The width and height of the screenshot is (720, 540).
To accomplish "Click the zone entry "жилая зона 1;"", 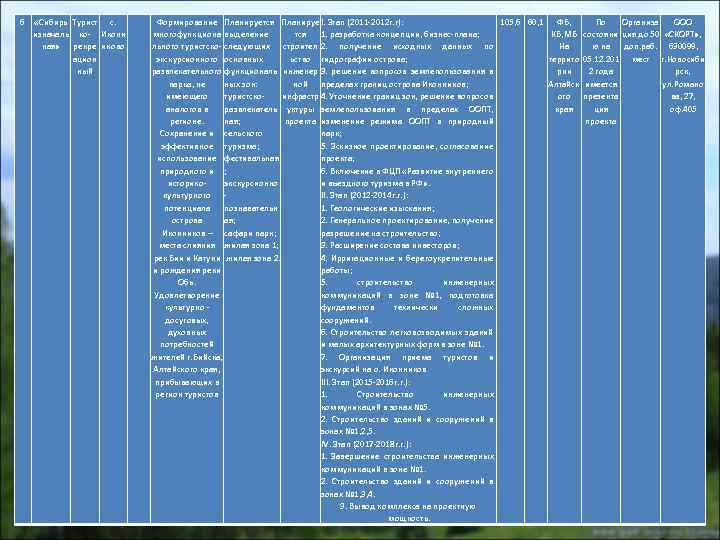I will tap(251, 246).
